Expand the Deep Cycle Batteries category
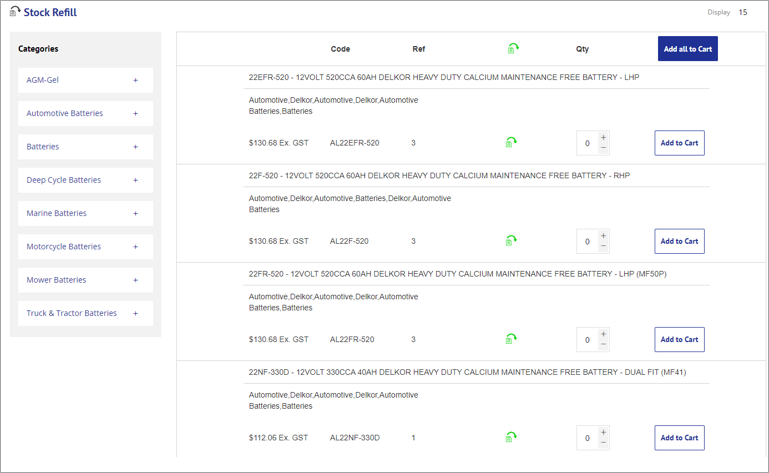The image size is (769, 473). (136, 180)
